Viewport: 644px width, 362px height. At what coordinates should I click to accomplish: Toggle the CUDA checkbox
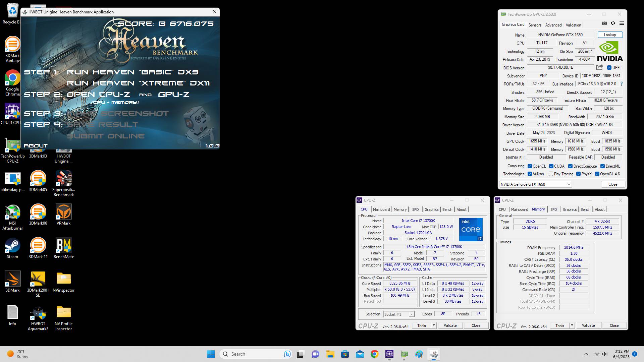tap(551, 166)
